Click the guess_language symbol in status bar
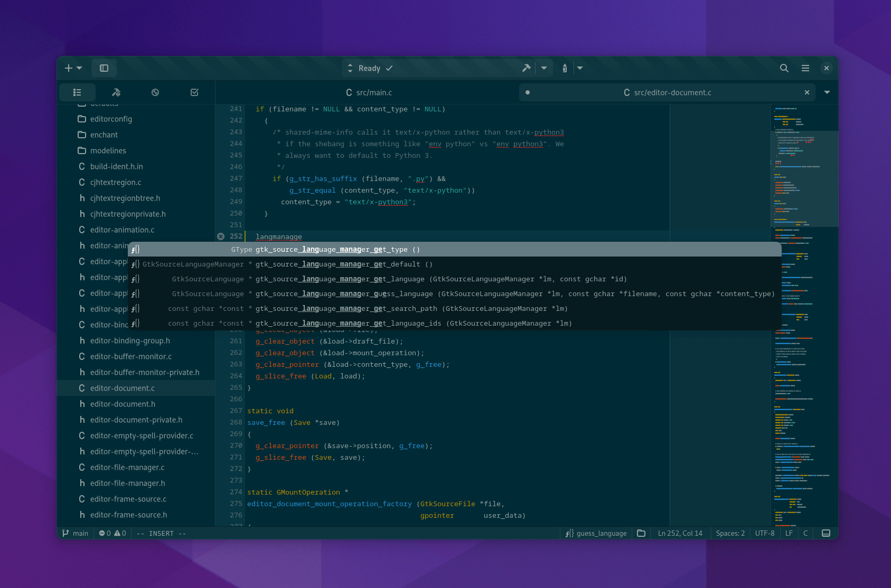 pyautogui.click(x=596, y=533)
